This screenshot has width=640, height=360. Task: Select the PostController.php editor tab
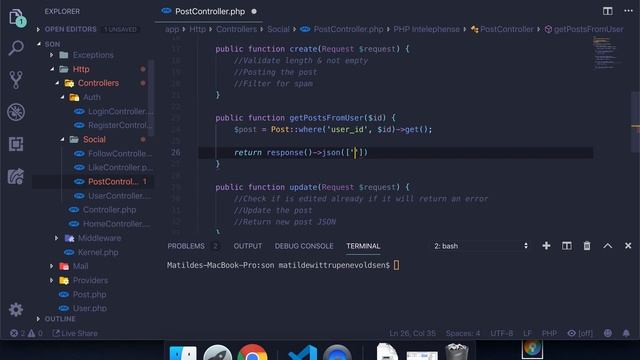(209, 11)
